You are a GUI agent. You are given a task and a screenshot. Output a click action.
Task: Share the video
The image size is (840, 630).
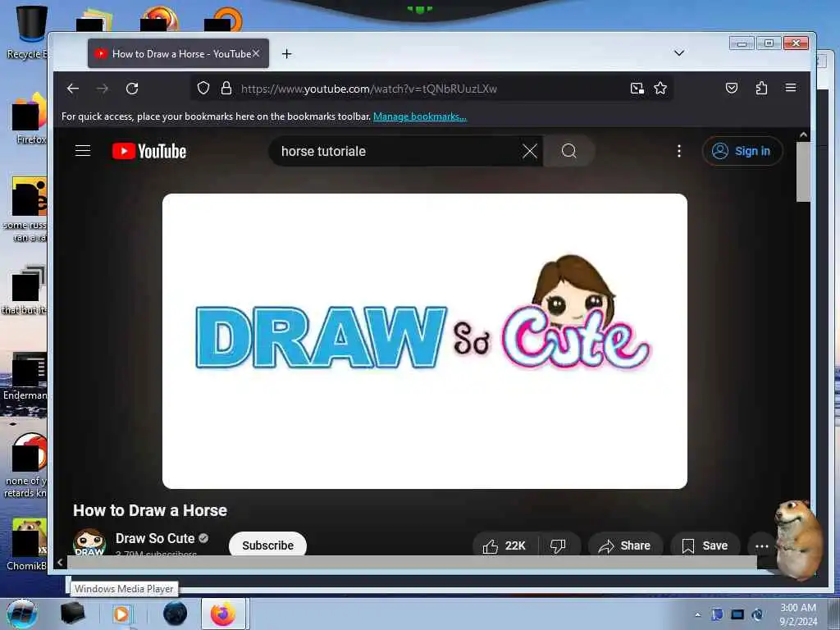(624, 546)
